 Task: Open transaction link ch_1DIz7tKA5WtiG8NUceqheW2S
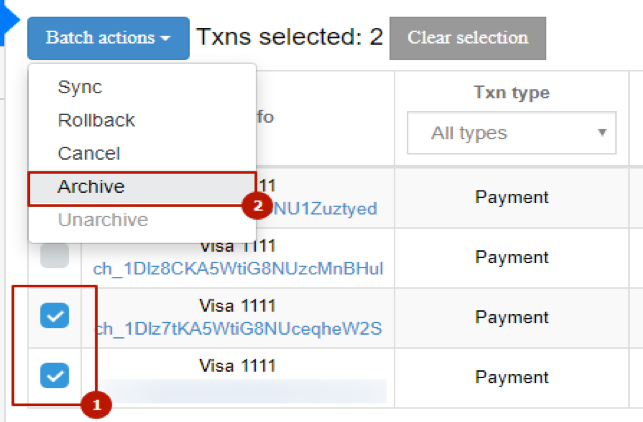tap(238, 328)
